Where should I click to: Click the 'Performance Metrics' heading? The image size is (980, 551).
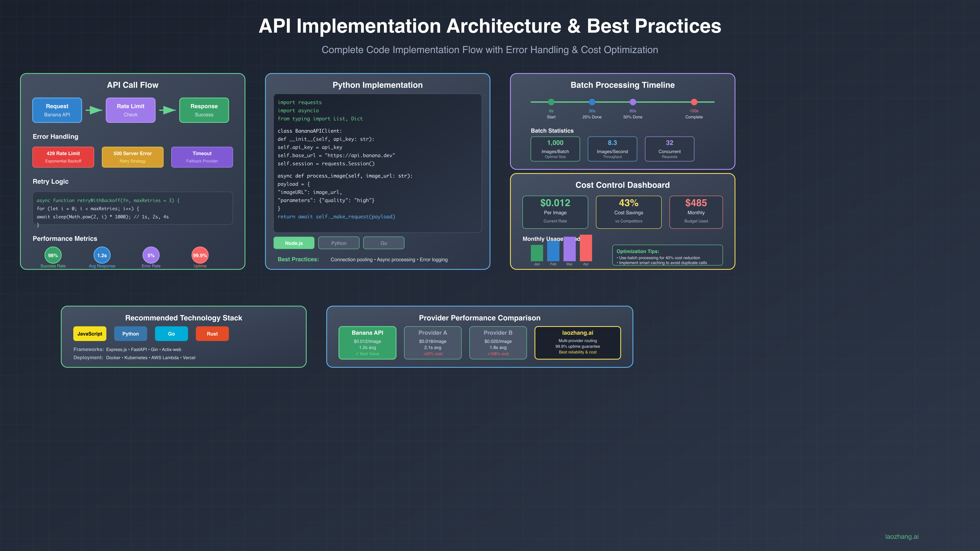pyautogui.click(x=65, y=238)
